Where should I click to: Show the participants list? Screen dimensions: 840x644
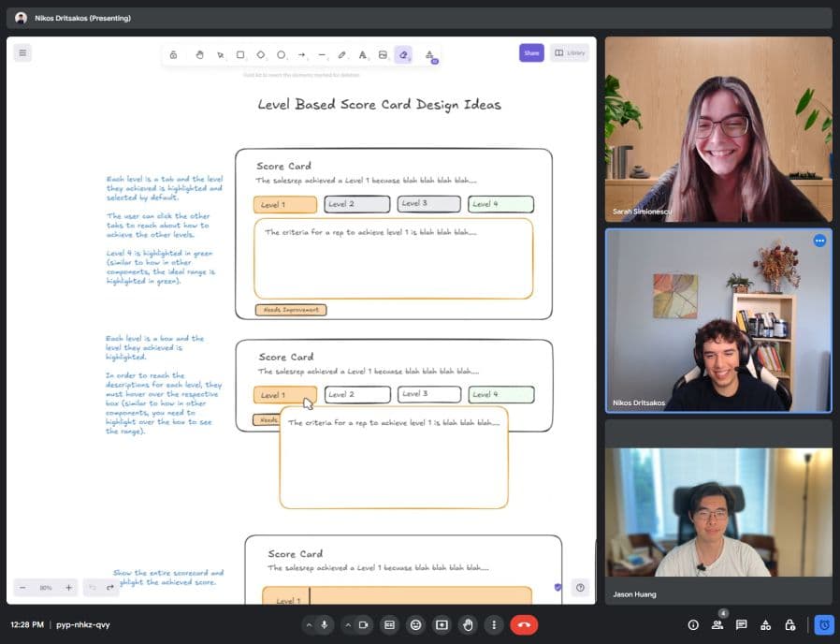point(717,624)
